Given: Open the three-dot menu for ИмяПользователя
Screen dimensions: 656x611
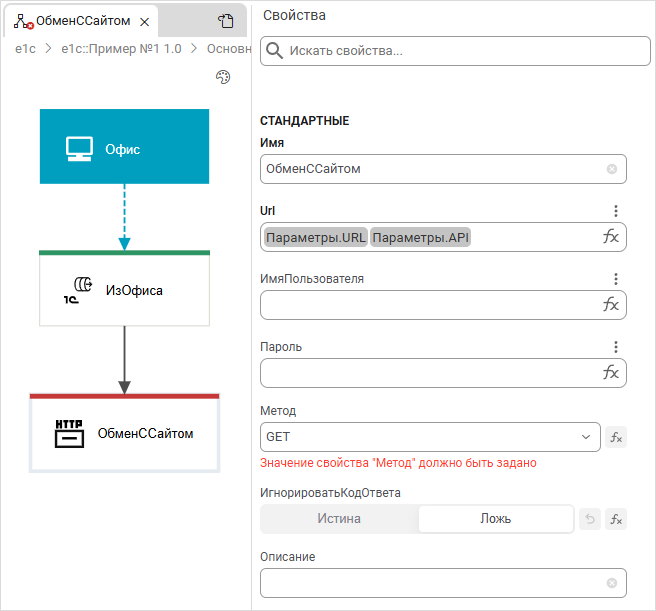Looking at the screenshot, I should 616,279.
